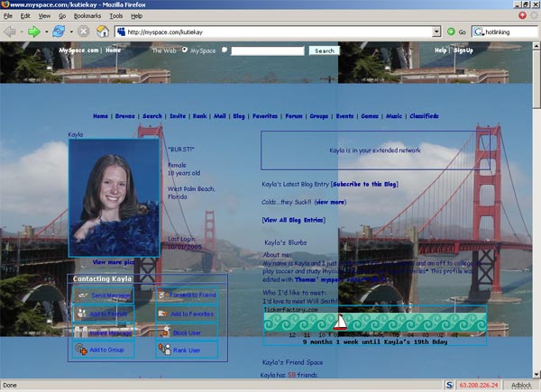Open the address bar URL dropdown
Image resolution: width=541 pixels, height=392 pixels.
pos(436,32)
